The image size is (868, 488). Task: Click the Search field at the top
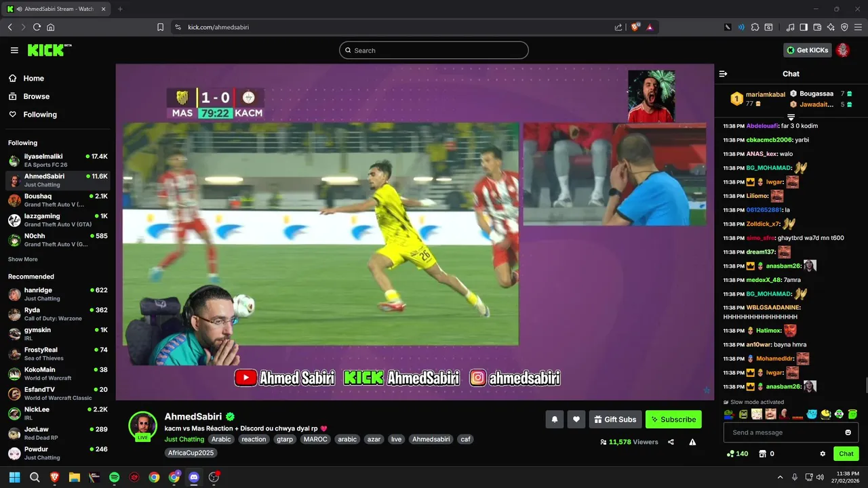click(x=434, y=50)
